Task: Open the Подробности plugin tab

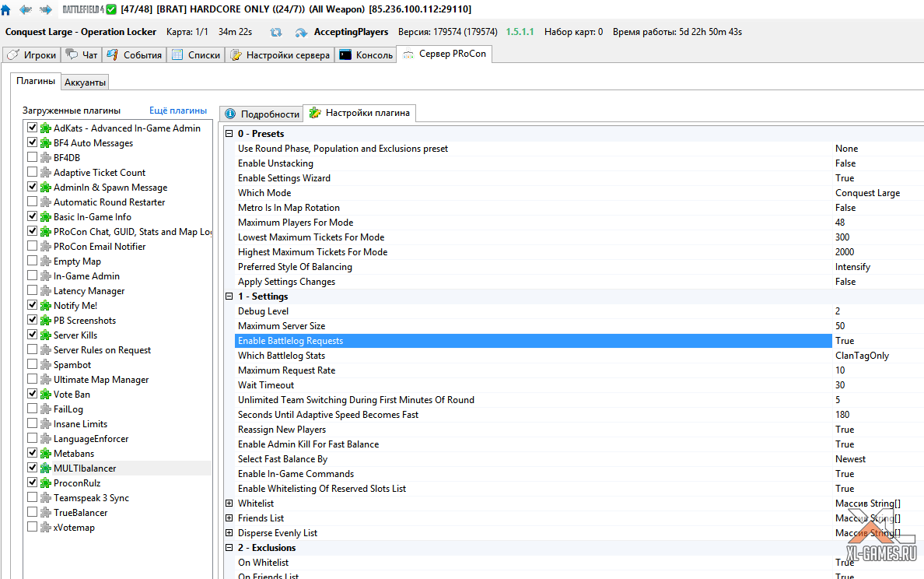Action: click(x=261, y=114)
